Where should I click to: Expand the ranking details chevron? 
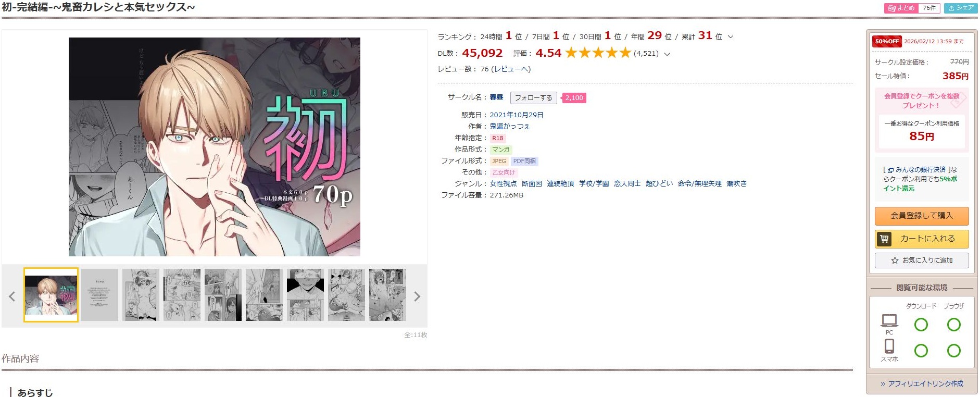tap(731, 36)
